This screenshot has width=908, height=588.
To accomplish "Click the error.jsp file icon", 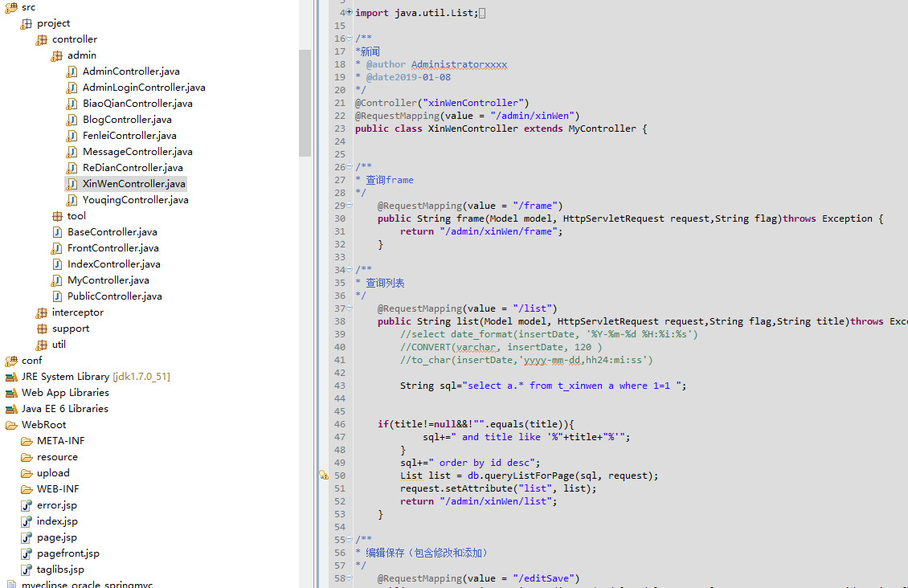I will [x=27, y=505].
